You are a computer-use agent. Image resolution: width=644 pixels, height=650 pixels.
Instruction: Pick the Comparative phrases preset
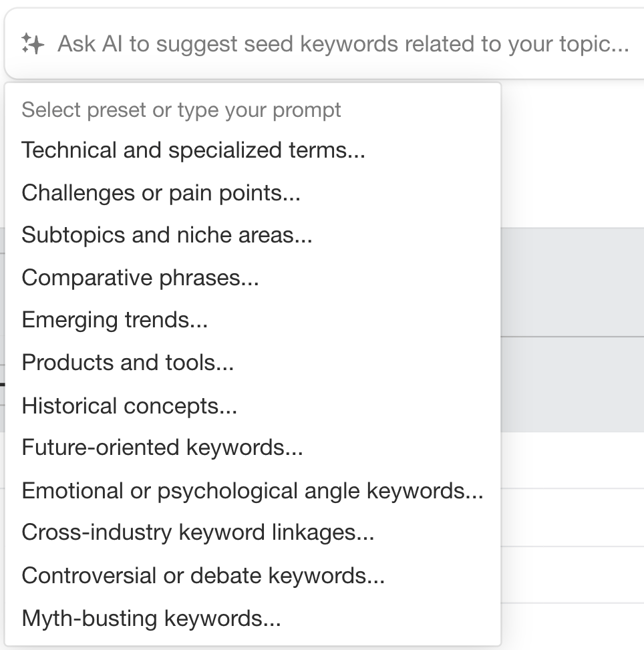[140, 277]
